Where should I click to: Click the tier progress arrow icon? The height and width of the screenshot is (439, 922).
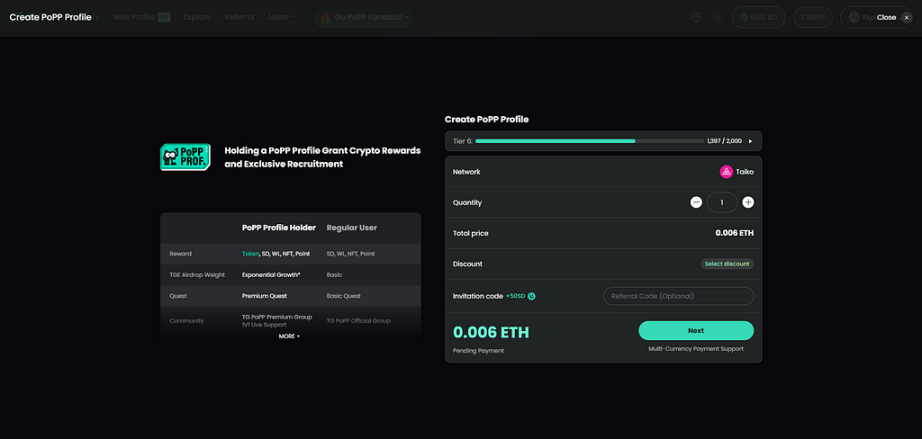(x=751, y=141)
